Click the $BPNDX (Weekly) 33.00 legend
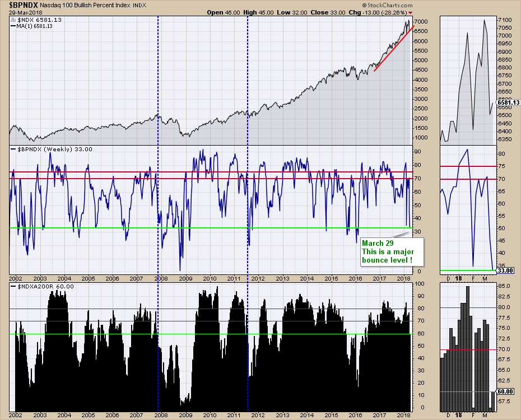Image resolution: width=521 pixels, height=420 pixels. point(52,150)
